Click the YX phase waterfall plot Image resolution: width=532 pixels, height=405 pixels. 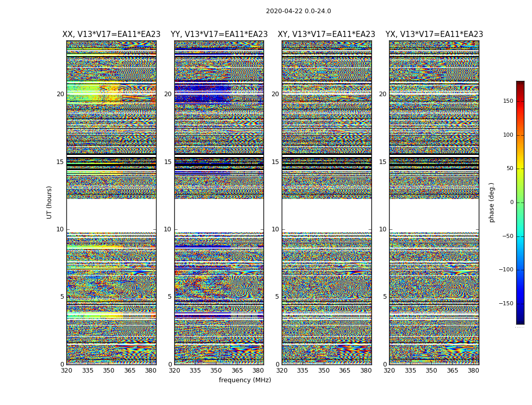tap(434, 202)
